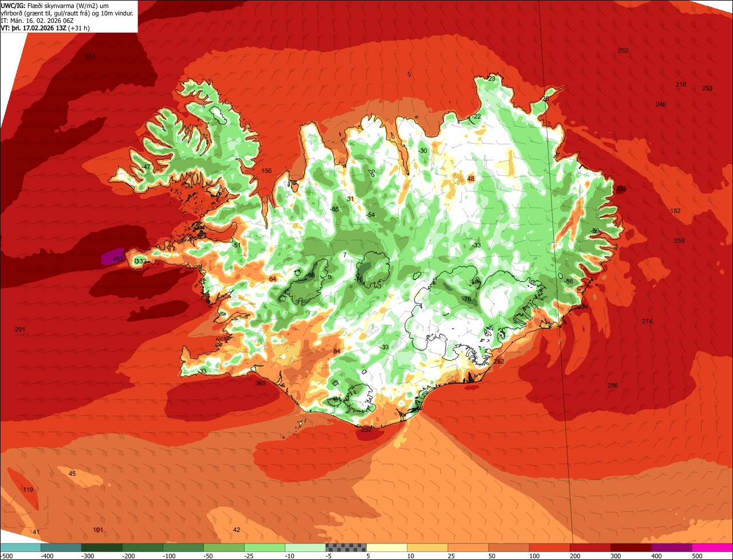
Task: Click the map value -59 in the east
Action: (595, 231)
